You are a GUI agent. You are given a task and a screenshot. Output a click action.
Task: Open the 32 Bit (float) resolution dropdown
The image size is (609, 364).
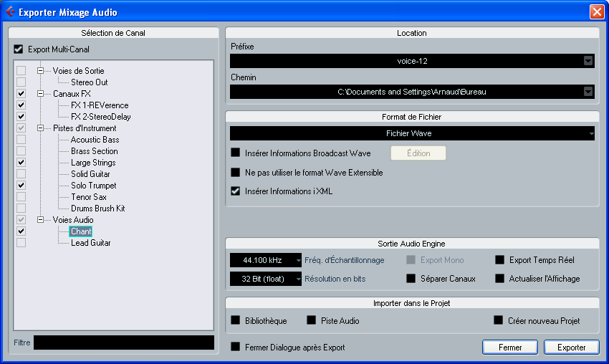pyautogui.click(x=266, y=279)
